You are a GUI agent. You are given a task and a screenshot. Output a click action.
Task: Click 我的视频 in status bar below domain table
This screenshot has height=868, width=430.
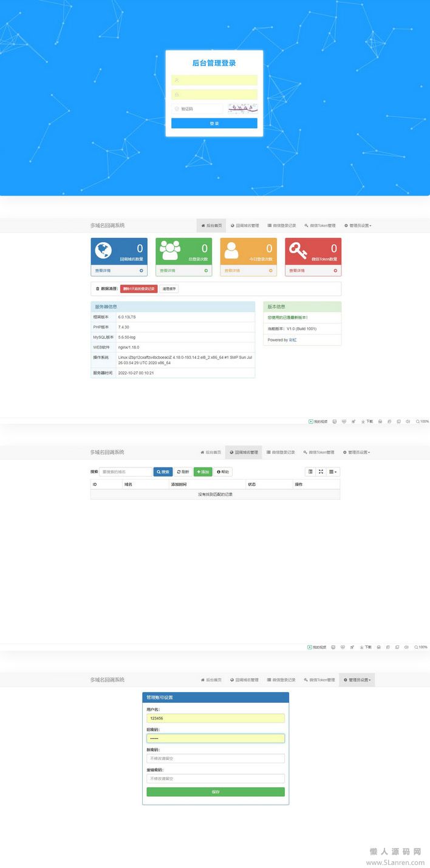point(318,648)
